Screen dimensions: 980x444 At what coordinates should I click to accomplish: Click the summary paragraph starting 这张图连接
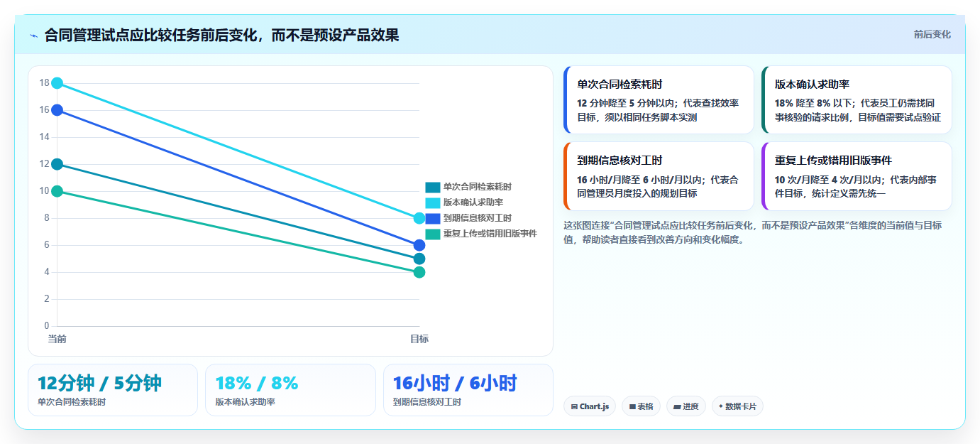pos(753,232)
